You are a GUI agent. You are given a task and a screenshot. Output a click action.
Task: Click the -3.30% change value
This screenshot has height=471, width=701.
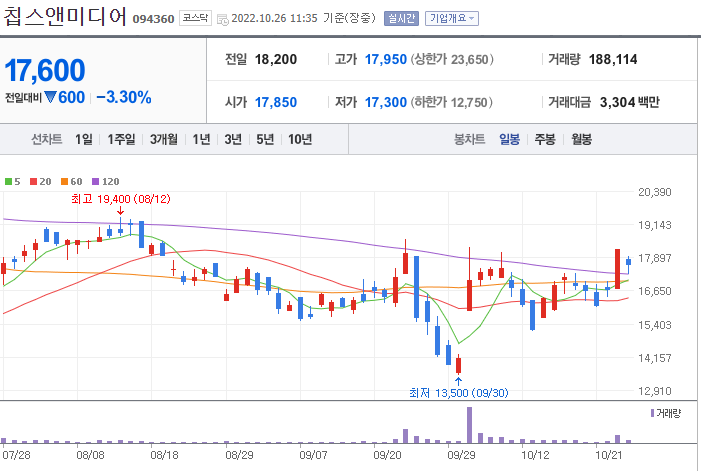(x=124, y=97)
